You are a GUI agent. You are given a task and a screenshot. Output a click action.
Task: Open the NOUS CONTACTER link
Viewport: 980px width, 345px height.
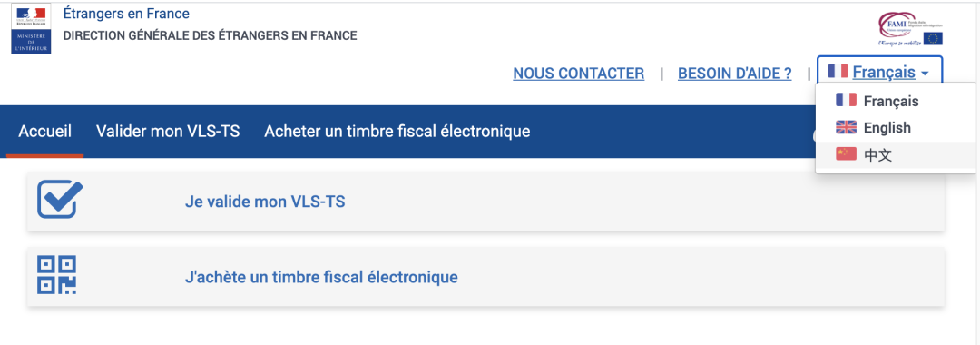(x=578, y=74)
